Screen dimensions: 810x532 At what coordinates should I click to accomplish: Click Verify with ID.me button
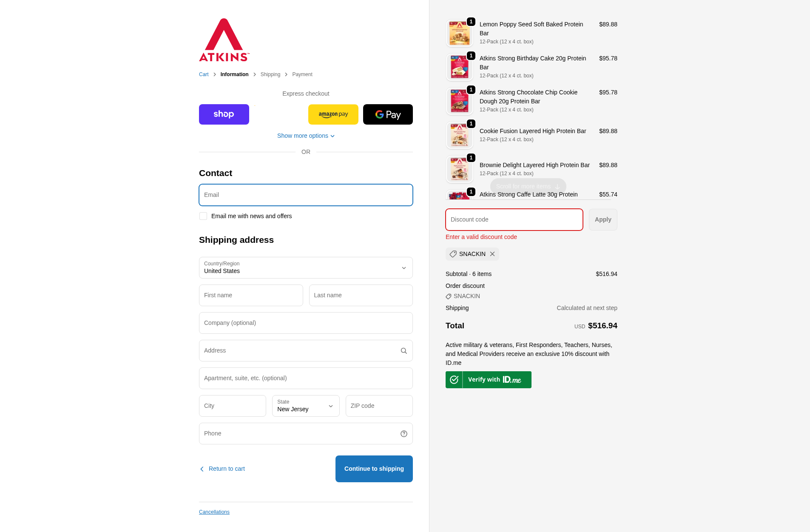pyautogui.click(x=489, y=380)
